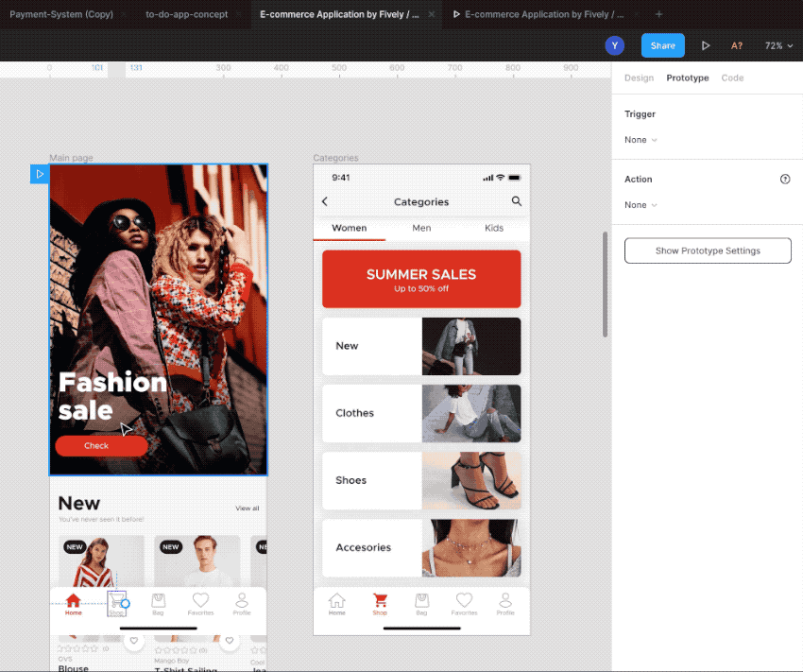Select the Main page frame label
This screenshot has height=672, width=803.
click(x=71, y=158)
